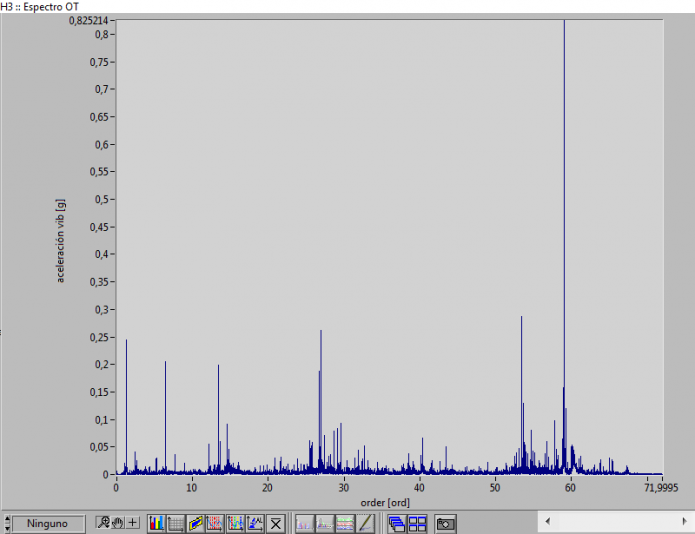Toggle the graph grid lines icon
Viewport: 695px width, 534px height.
pos(176,524)
